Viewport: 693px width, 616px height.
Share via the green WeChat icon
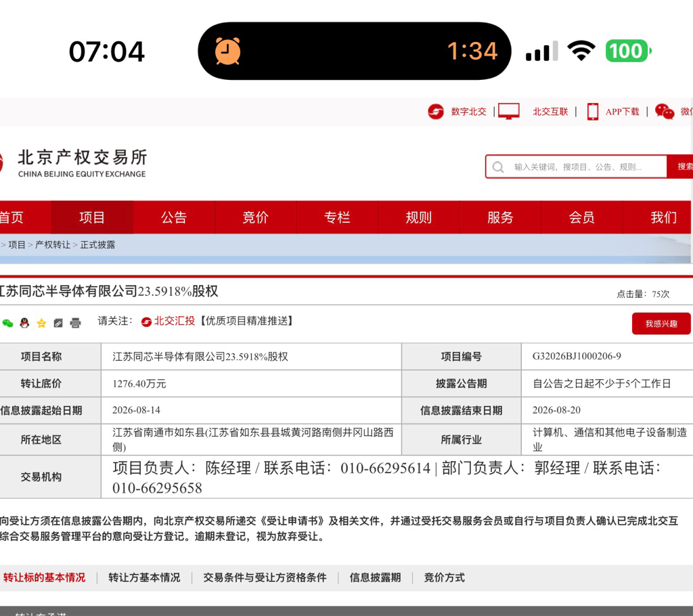coord(7,324)
